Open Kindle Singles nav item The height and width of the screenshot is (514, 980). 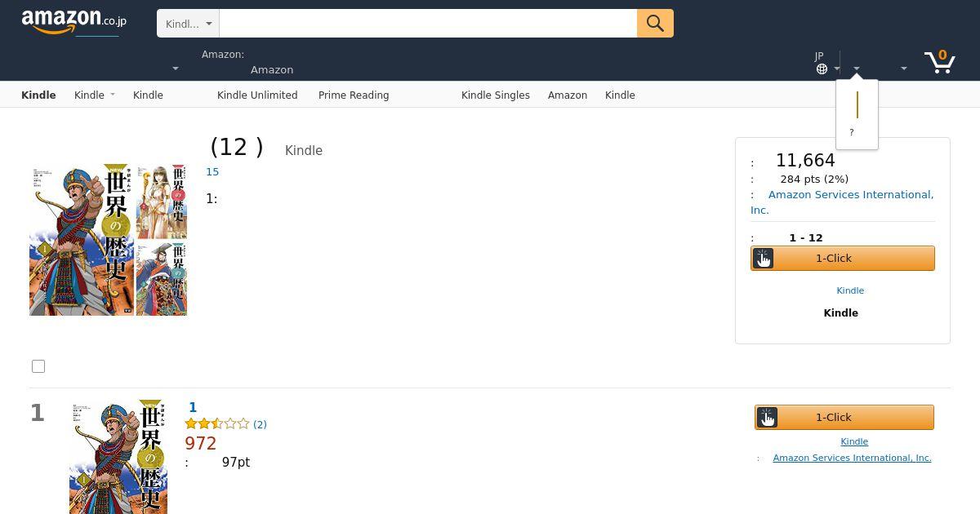[x=496, y=95]
